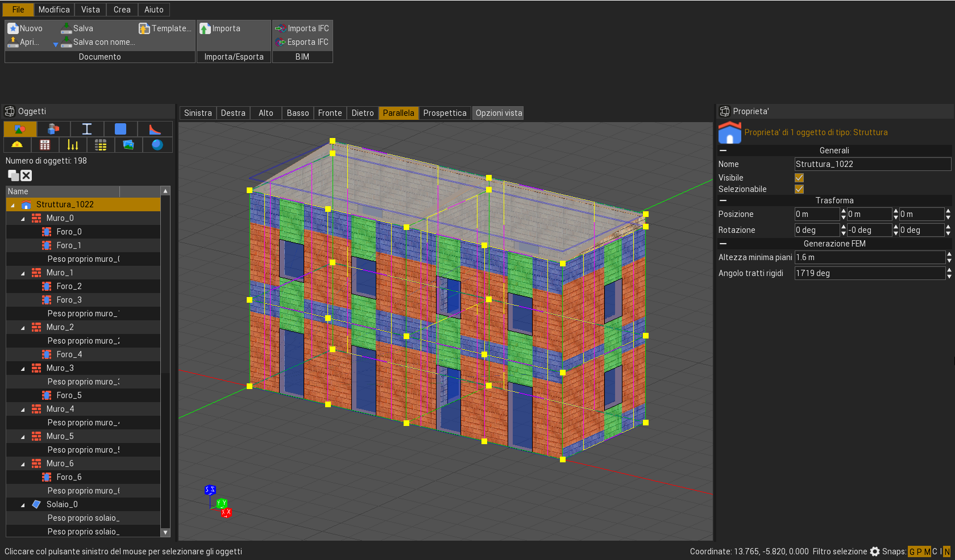Select the red-blue curve spectrum icon
Screen dimensions: 955x560
(155, 129)
